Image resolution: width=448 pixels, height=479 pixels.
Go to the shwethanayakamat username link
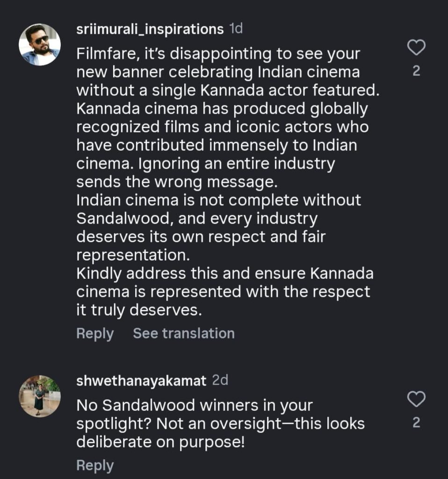141,381
